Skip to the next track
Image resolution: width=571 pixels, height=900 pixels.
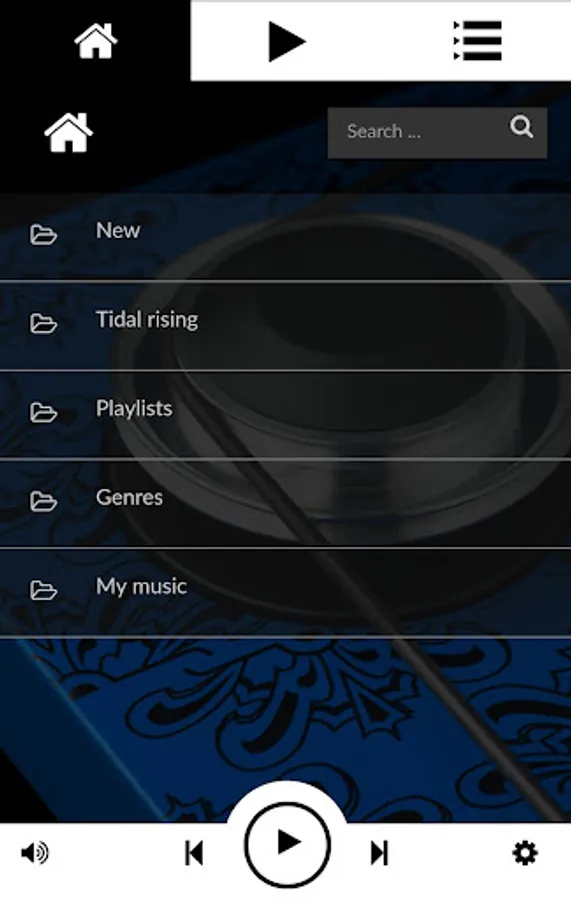[379, 853]
